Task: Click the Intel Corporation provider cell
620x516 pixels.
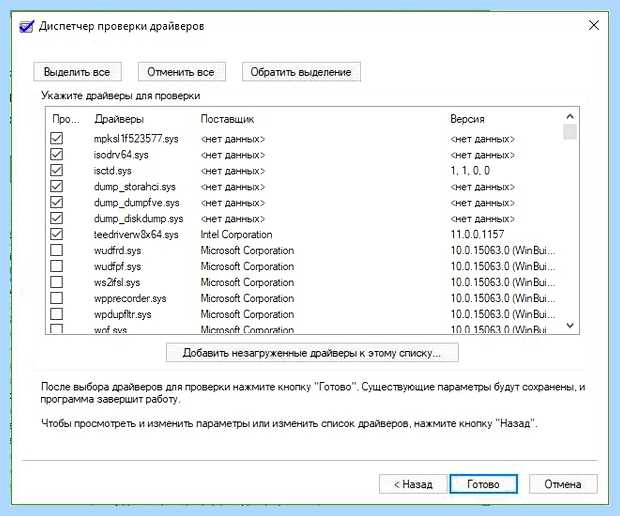Action: pos(236,234)
